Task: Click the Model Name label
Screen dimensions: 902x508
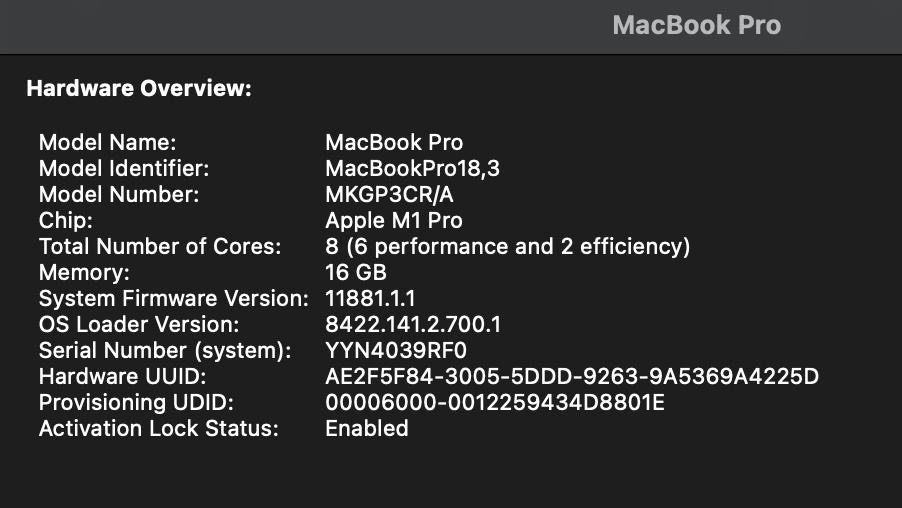Action: coord(107,142)
